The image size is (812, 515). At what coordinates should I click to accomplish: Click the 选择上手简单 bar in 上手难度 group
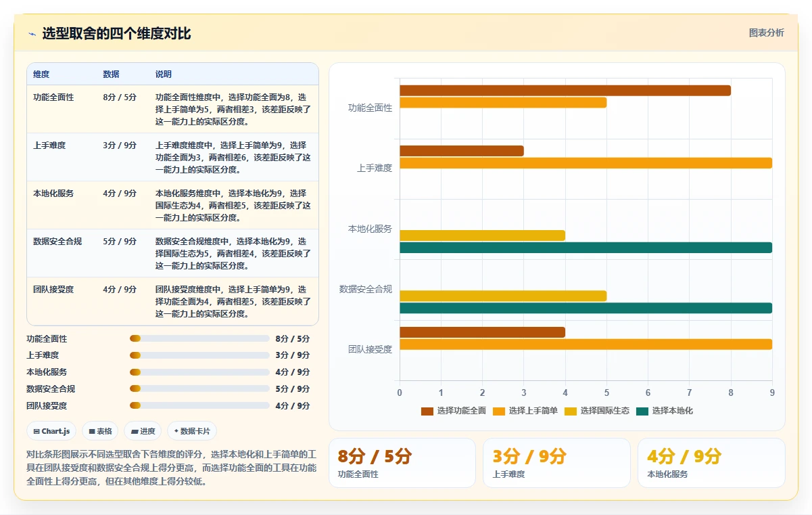coord(586,163)
